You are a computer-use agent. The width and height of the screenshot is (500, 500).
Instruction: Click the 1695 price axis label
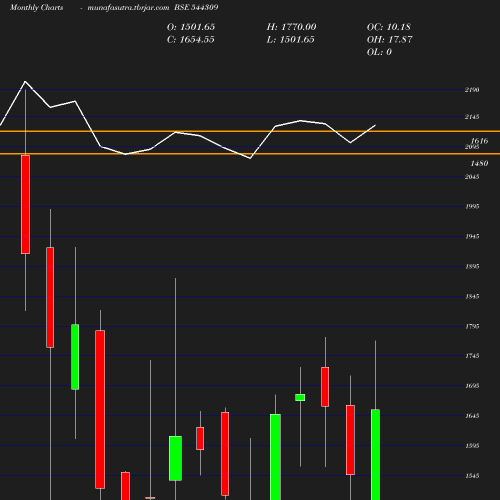472,386
